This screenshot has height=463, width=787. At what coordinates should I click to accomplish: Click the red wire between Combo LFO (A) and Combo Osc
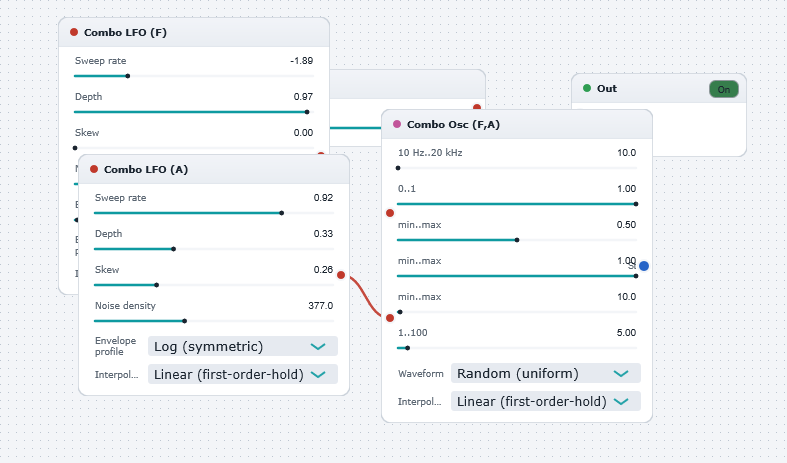(x=365, y=296)
